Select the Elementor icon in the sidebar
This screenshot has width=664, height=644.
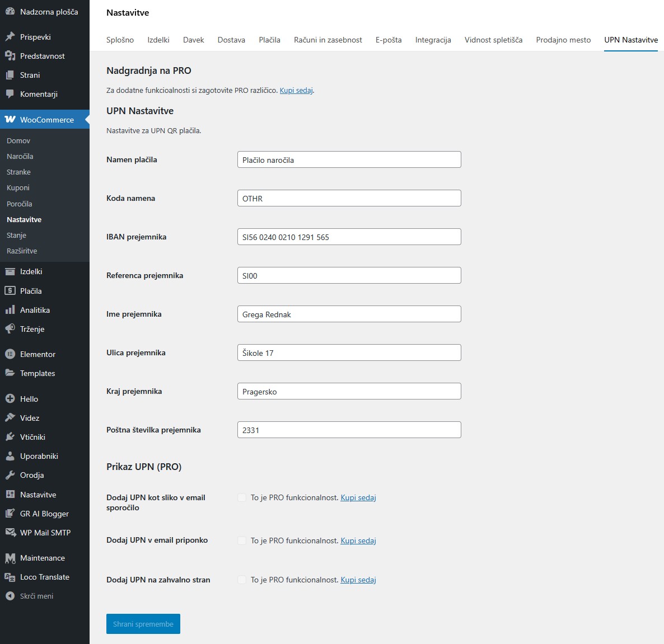coord(10,354)
